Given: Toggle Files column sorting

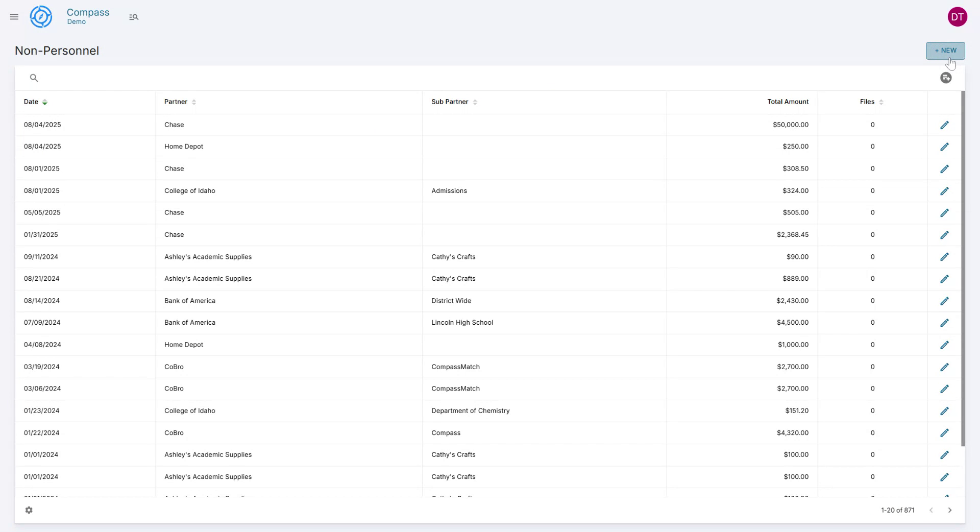Looking at the screenshot, I should 881,102.
